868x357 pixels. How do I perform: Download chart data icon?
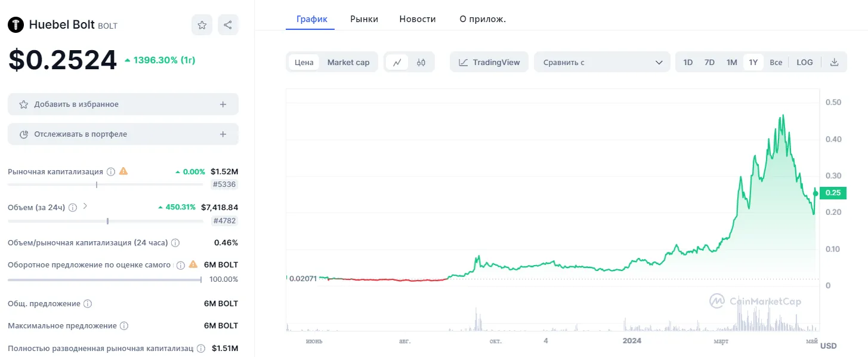[835, 62]
